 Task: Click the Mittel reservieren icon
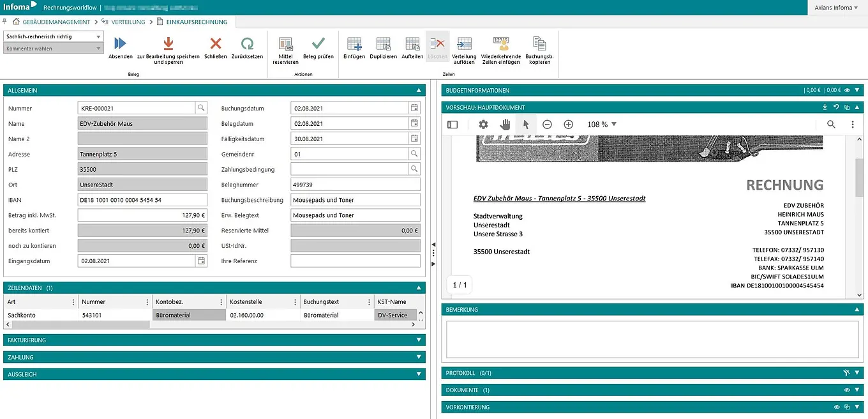point(285,44)
